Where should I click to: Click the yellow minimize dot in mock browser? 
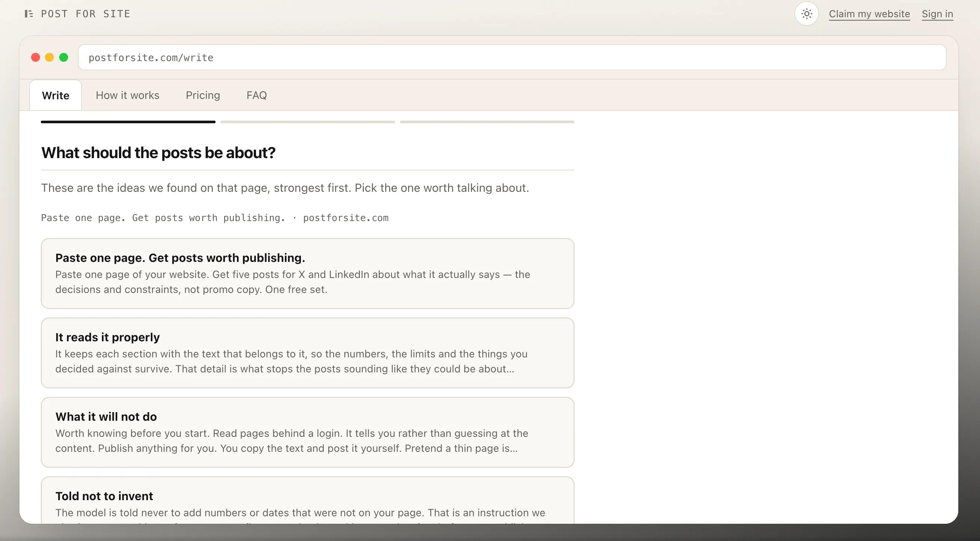(49, 57)
